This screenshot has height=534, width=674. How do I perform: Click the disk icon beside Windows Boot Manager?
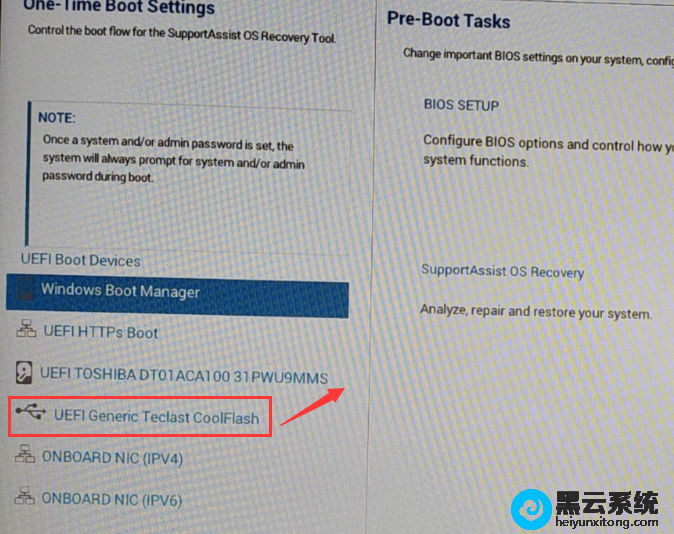25,288
